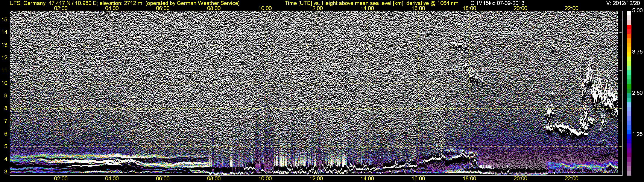Screen dimensions: 644x182
Task: Click the '04:00' label on the bottom time axis
Action: pos(112,179)
